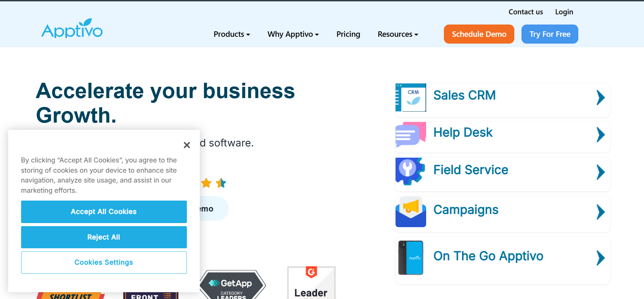
Task: Click the Help Desk chevron arrow
Action: pyautogui.click(x=601, y=135)
